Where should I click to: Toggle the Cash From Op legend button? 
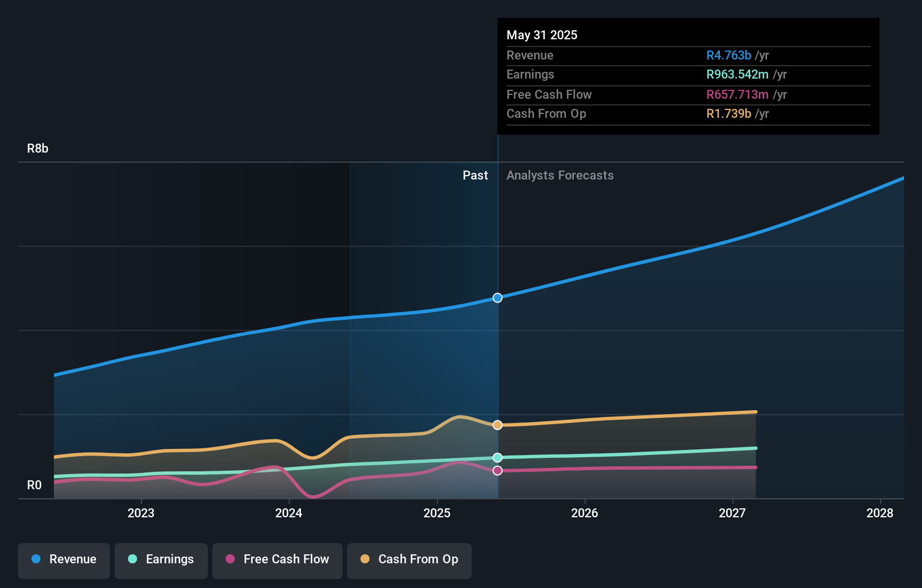pos(409,561)
